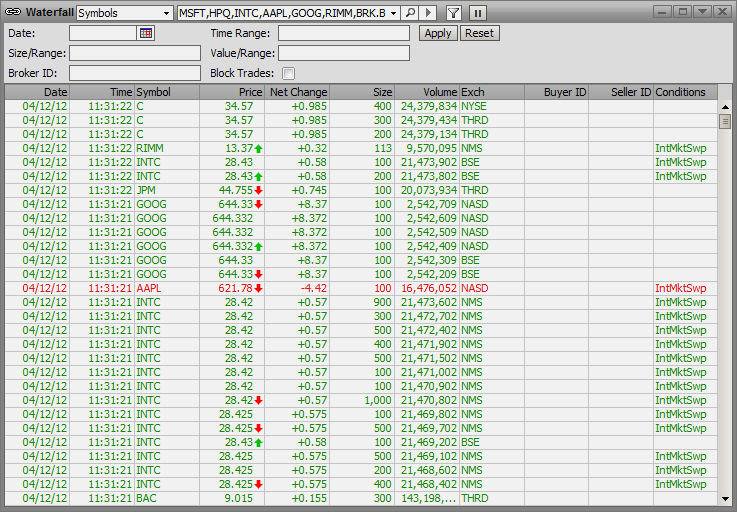Viewport: 737px width, 512px height.
Task: Click the scrollbar down arrow
Action: click(725, 499)
